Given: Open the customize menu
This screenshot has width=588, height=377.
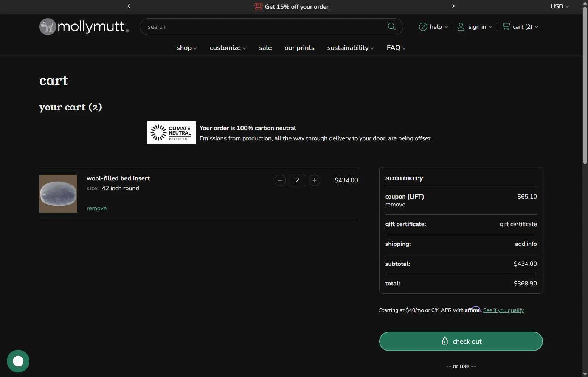Looking at the screenshot, I should (228, 48).
